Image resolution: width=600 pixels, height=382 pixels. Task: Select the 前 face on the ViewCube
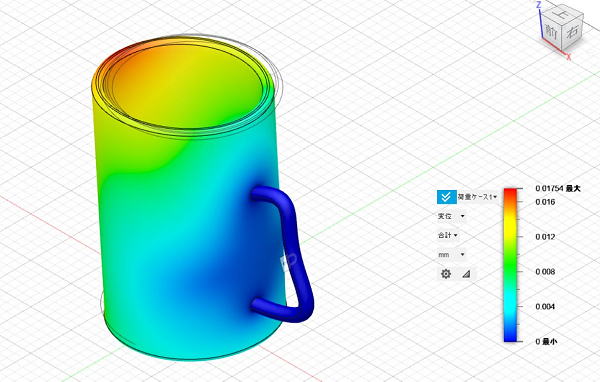551,33
